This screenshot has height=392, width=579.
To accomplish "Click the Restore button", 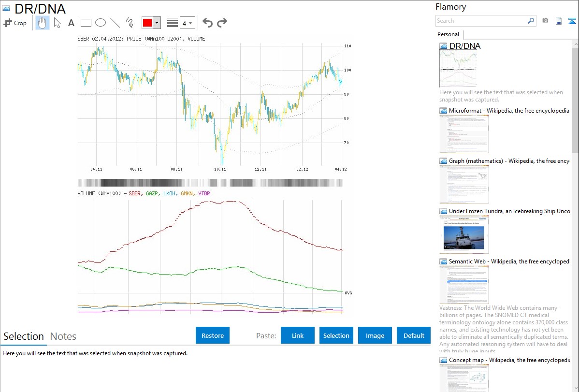I will click(213, 335).
